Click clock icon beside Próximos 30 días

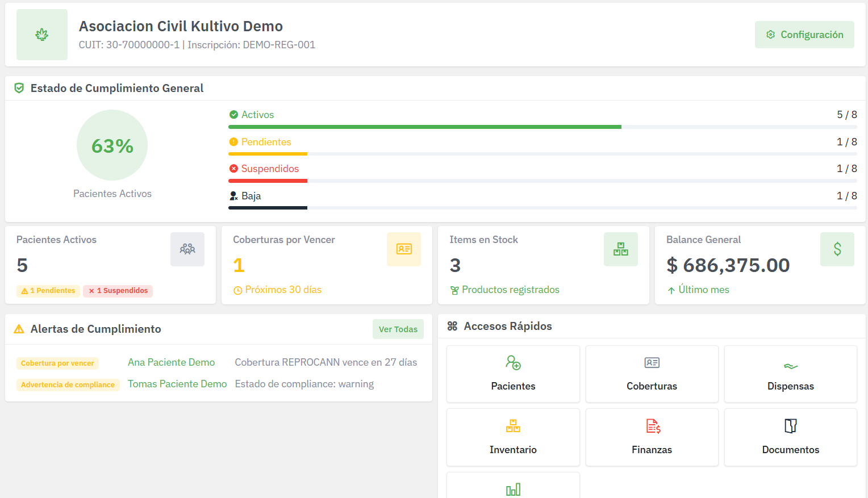tap(238, 291)
